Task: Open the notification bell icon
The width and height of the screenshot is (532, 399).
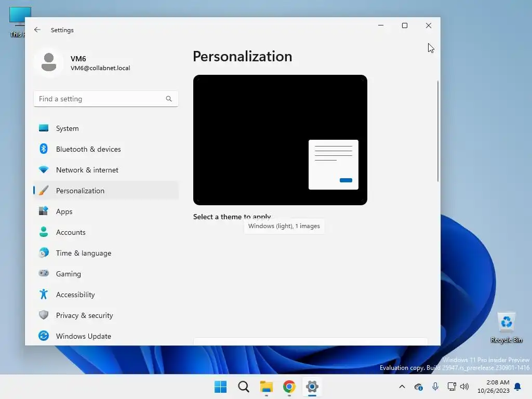Action: tap(518, 387)
